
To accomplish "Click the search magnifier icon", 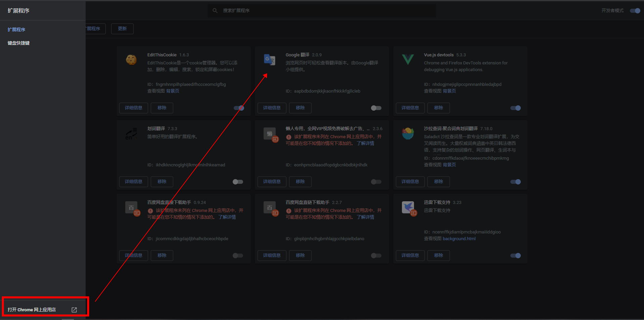I will tap(215, 10).
